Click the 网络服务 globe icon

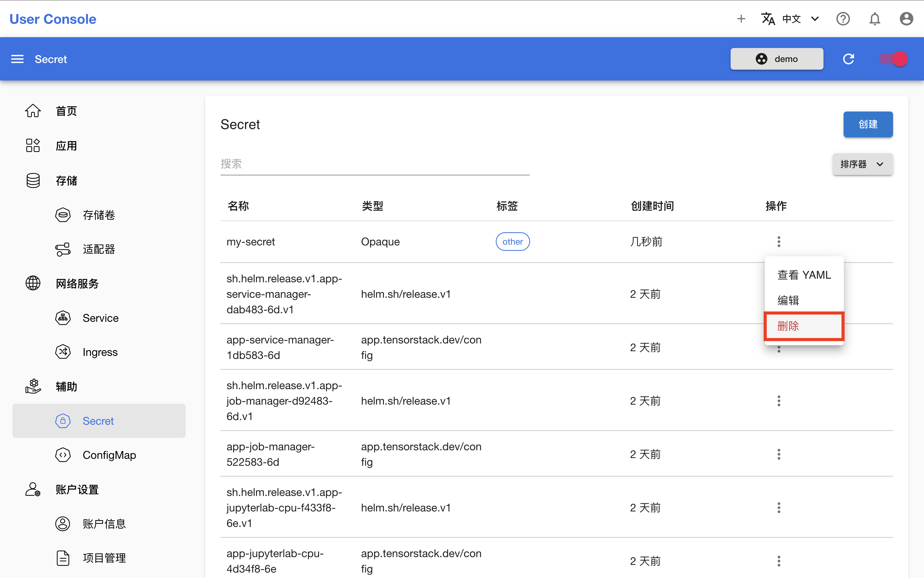point(33,283)
